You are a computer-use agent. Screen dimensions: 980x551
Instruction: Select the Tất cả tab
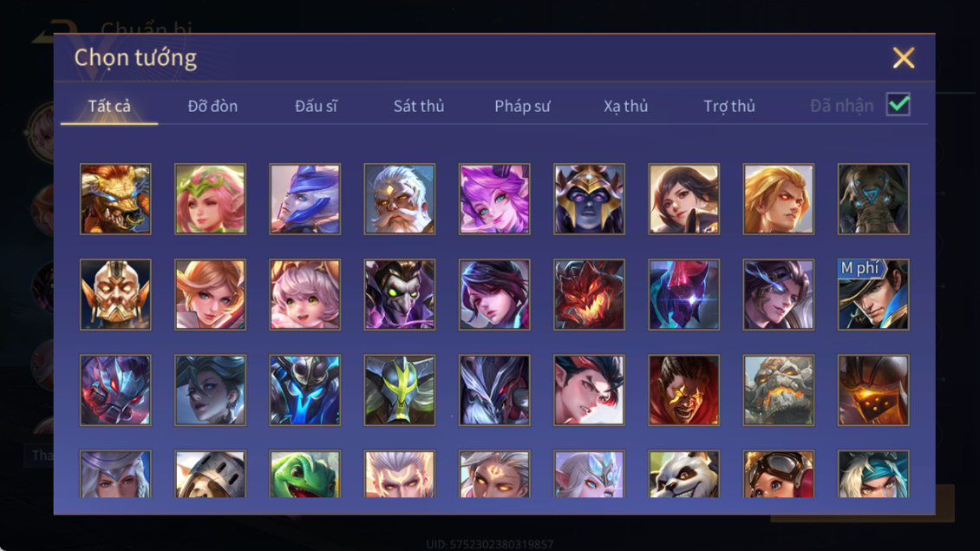109,106
